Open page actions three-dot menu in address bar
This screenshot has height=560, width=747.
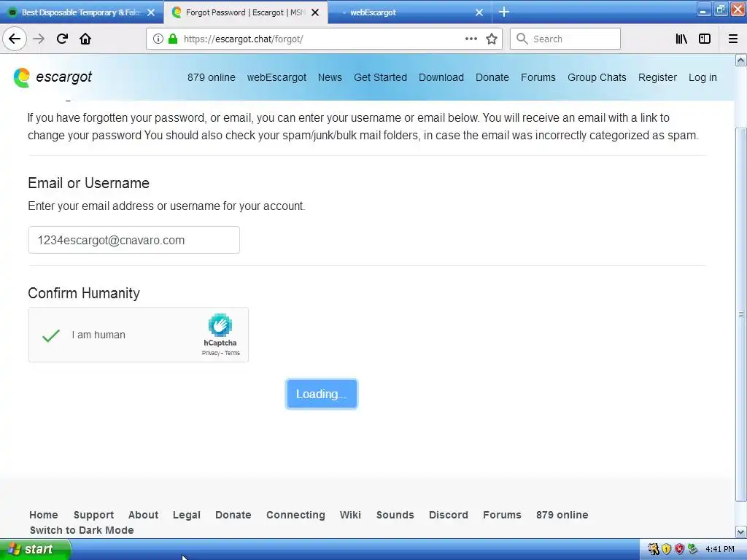click(471, 39)
